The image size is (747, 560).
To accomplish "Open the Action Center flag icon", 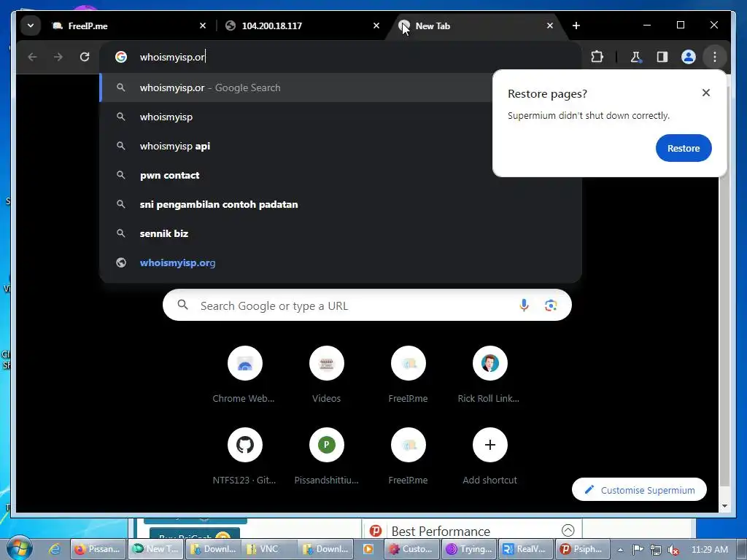I will click(638, 550).
